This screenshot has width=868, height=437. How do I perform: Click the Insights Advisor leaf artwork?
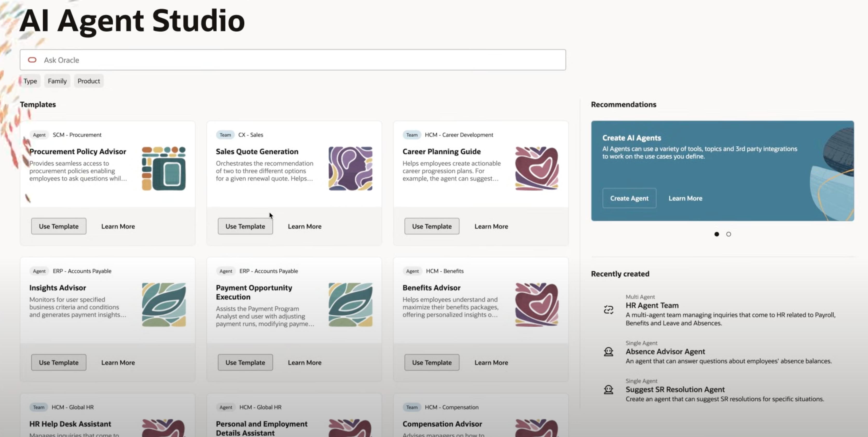163,304
